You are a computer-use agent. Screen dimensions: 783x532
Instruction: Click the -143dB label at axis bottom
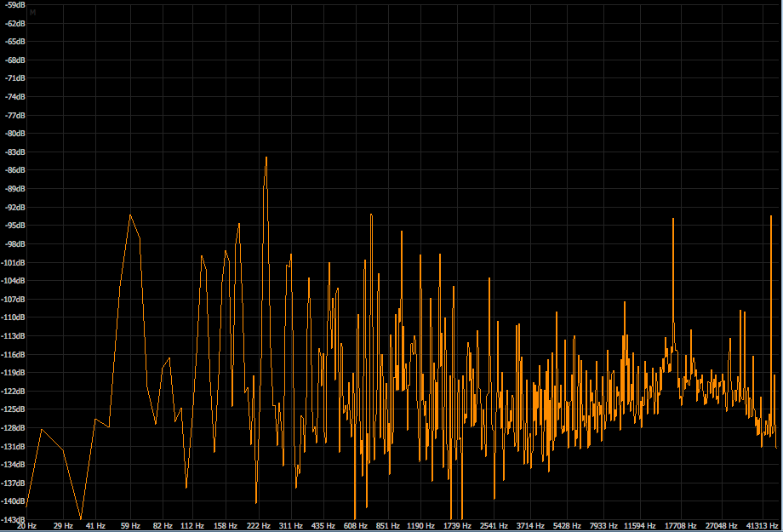14,519
